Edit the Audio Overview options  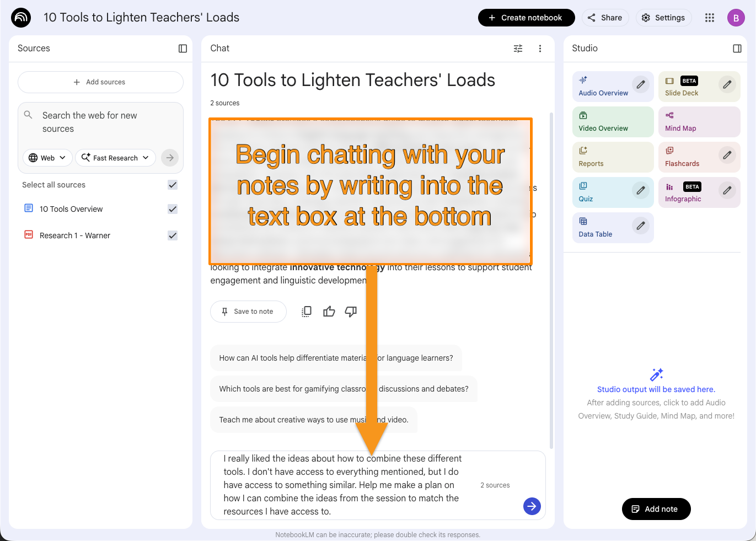pos(640,85)
